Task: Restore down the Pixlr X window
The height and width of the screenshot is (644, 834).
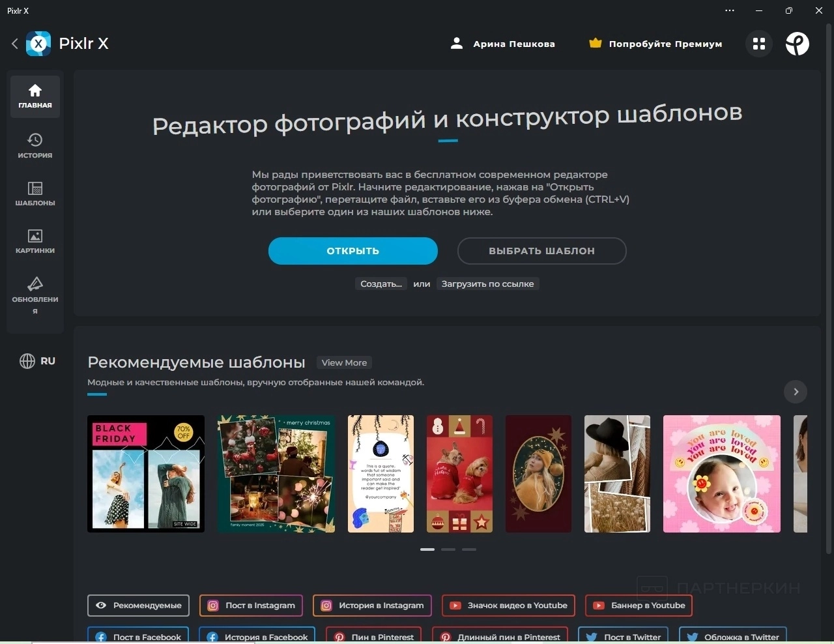Action: 789,10
